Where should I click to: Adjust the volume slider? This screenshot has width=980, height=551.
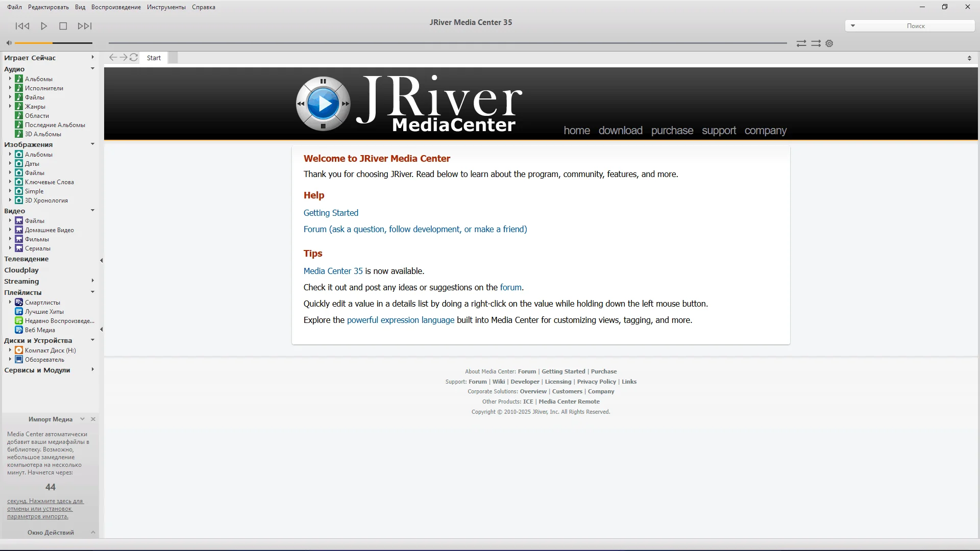(54, 43)
